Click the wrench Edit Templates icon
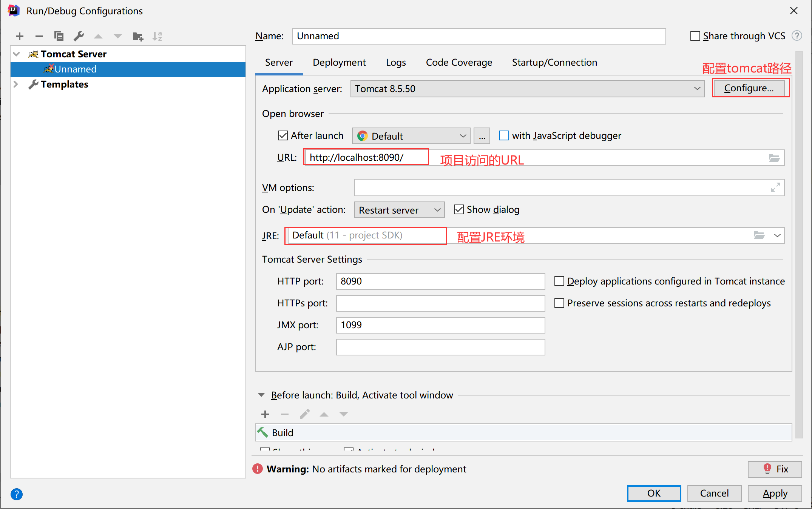This screenshot has height=509, width=812. tap(79, 36)
